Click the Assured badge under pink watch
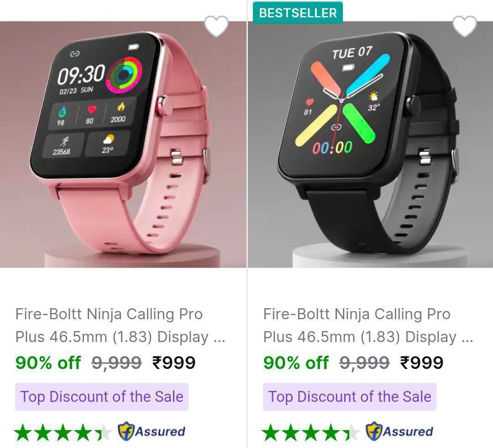This screenshot has width=493, height=448. coord(151,431)
